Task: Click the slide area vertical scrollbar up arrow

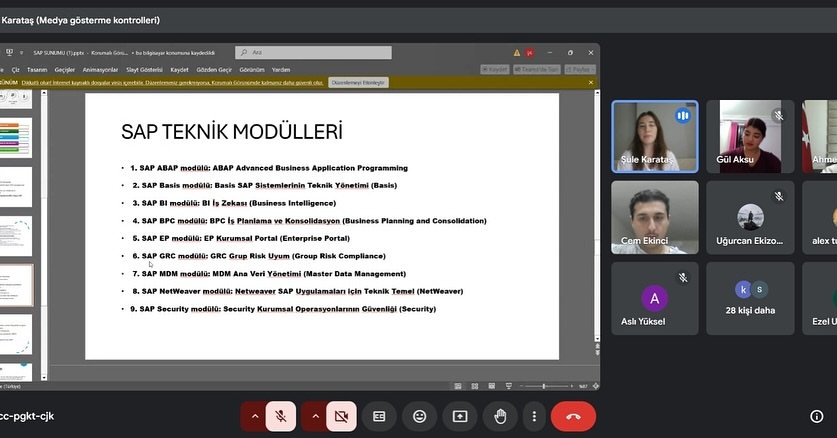Action: [x=597, y=93]
